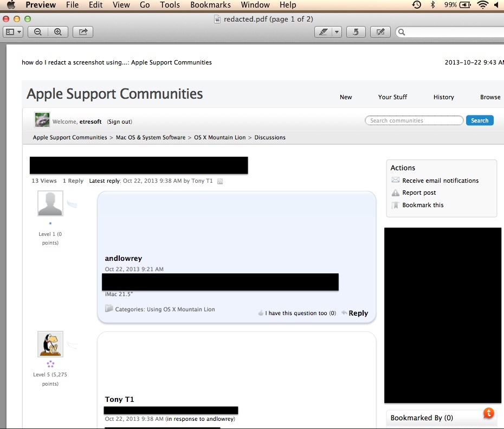Open the Help menu
This screenshot has width=504, height=429.
click(288, 5)
